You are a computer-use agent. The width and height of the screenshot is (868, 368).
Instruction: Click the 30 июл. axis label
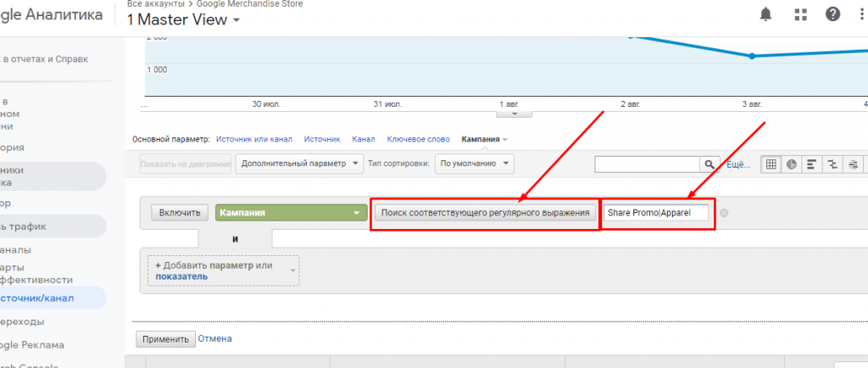point(264,104)
